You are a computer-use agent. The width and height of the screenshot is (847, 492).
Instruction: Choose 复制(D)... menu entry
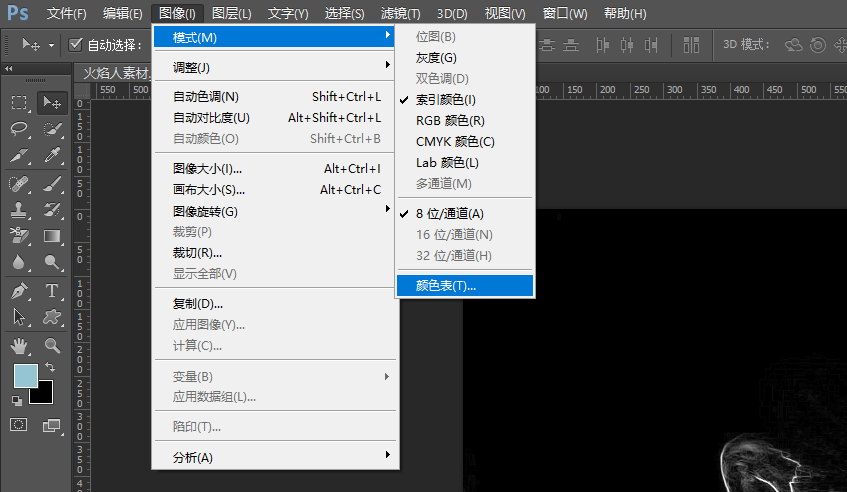(x=275, y=304)
